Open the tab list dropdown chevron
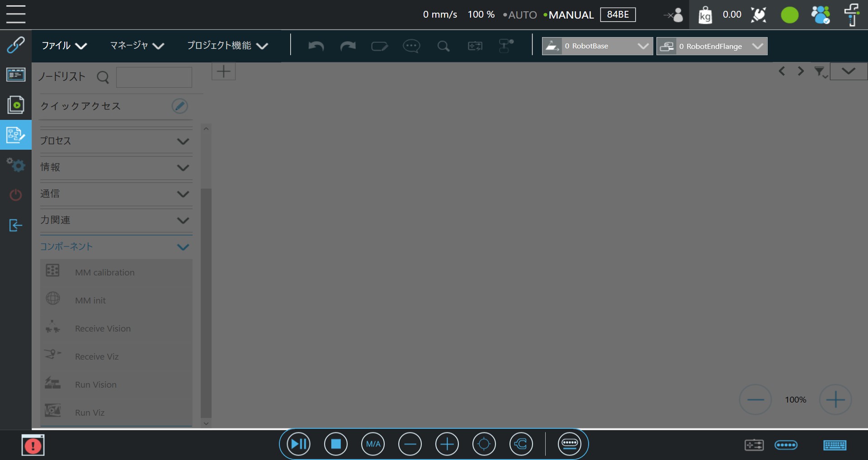868x460 pixels. [x=849, y=71]
